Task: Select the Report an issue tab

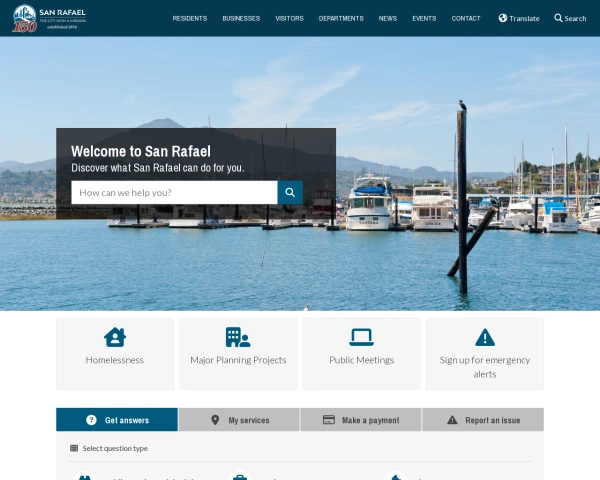Action: click(x=483, y=420)
